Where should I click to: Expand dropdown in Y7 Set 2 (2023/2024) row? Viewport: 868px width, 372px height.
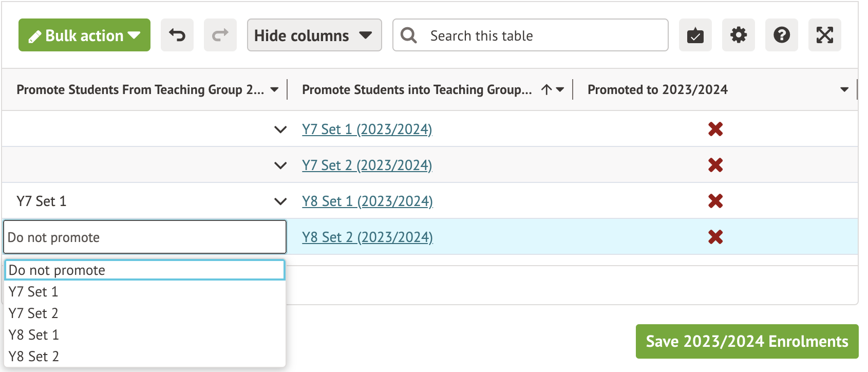pos(280,165)
